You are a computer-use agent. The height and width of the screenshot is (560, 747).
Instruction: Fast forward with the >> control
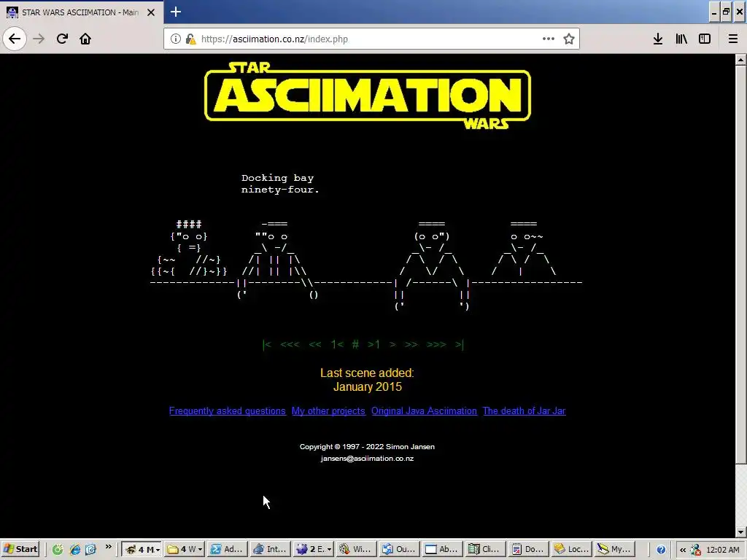411,344
